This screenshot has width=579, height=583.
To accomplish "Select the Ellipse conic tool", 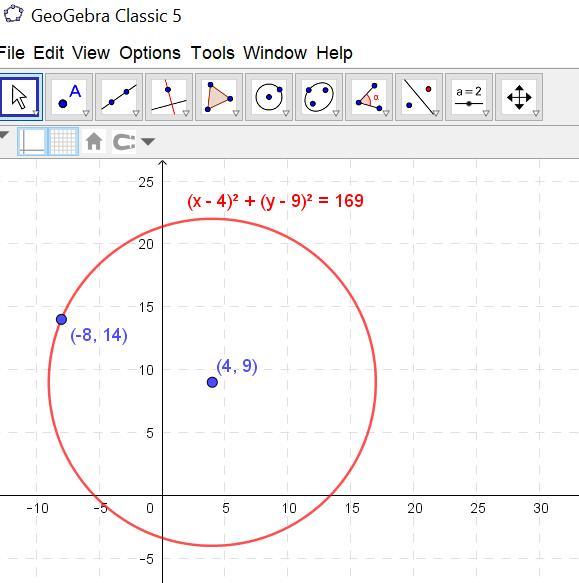I will (319, 97).
